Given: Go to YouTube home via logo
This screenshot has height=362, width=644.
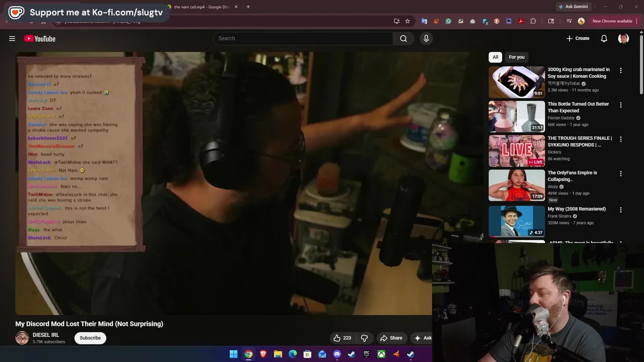Looking at the screenshot, I should (40, 38).
